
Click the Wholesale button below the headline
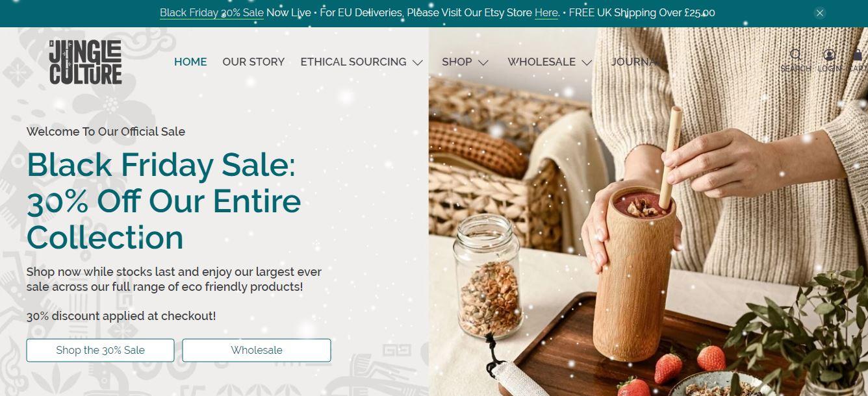(x=257, y=350)
